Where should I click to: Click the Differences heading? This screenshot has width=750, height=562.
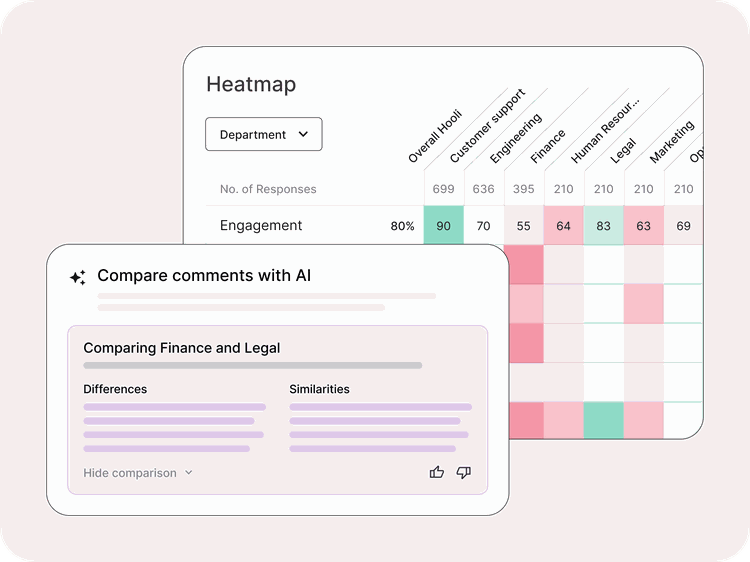tap(115, 389)
